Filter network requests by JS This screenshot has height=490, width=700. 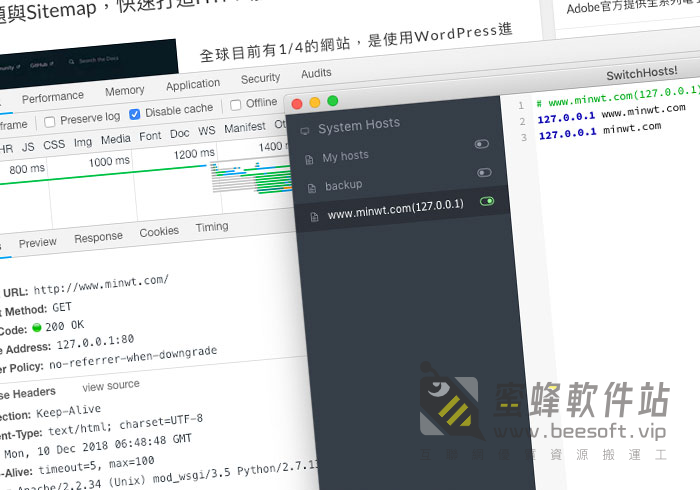coord(28,147)
